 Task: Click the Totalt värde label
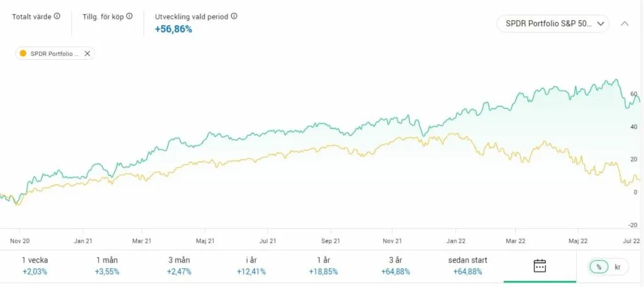coord(32,16)
